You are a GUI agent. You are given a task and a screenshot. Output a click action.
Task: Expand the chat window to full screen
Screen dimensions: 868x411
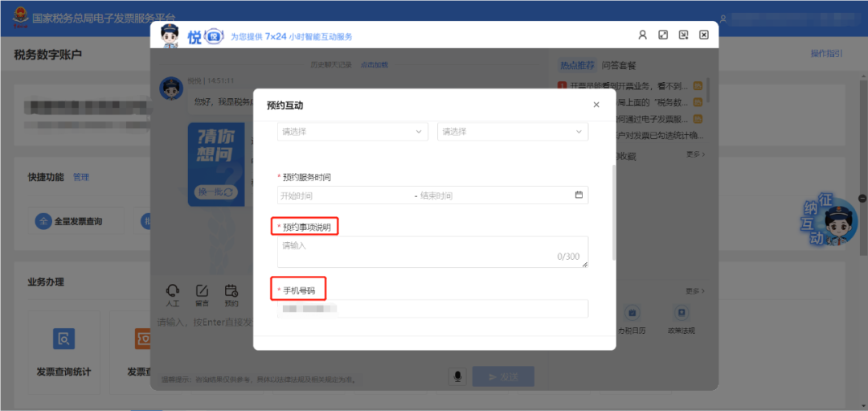[662, 35]
